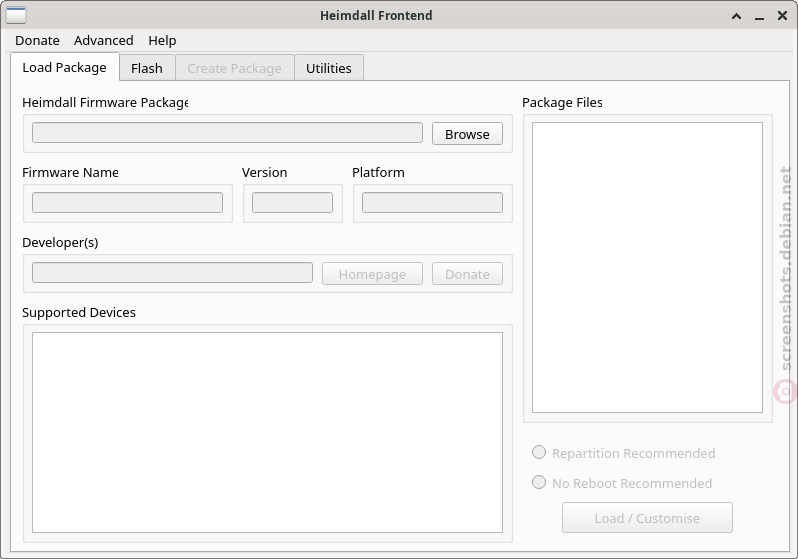Image resolution: width=798 pixels, height=559 pixels.
Task: Click the Browse button
Action: coord(467,134)
